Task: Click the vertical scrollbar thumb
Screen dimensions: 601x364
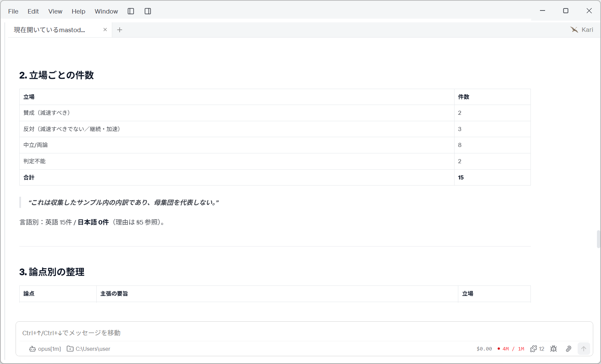Action: point(598,239)
